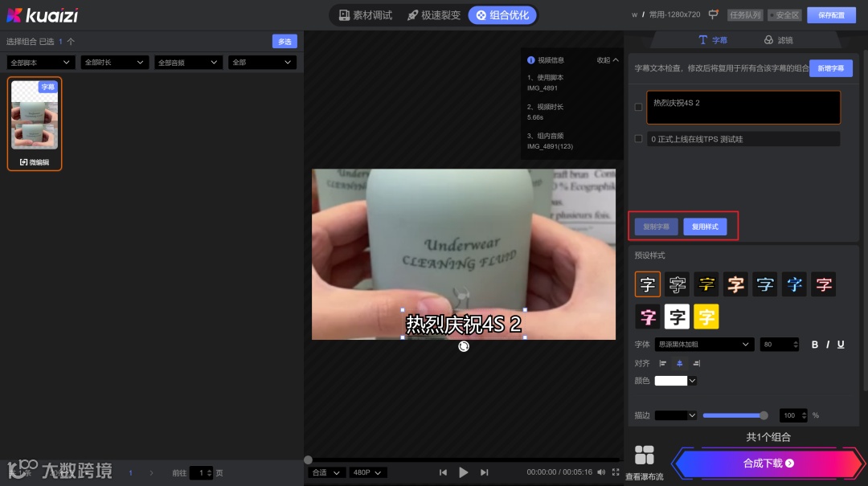Click the '热烈庆祝4S 2' subtitle text box
868x486 pixels.
point(743,108)
